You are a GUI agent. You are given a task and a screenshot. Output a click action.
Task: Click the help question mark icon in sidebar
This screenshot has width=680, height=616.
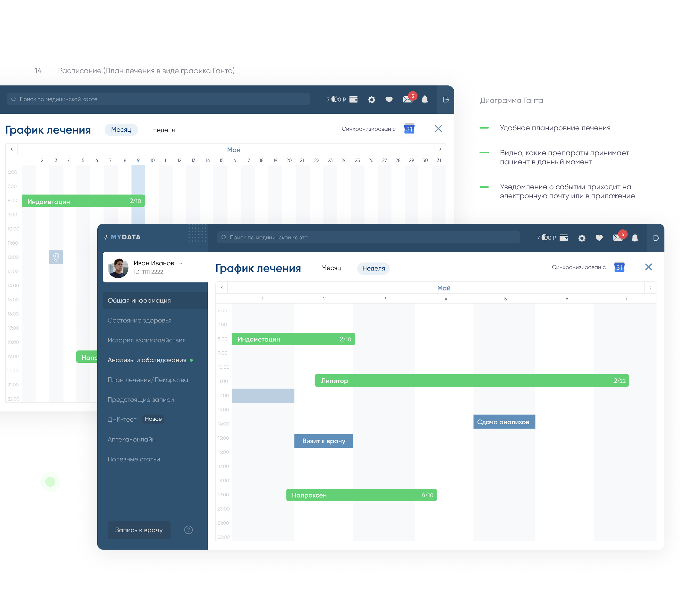(x=188, y=530)
